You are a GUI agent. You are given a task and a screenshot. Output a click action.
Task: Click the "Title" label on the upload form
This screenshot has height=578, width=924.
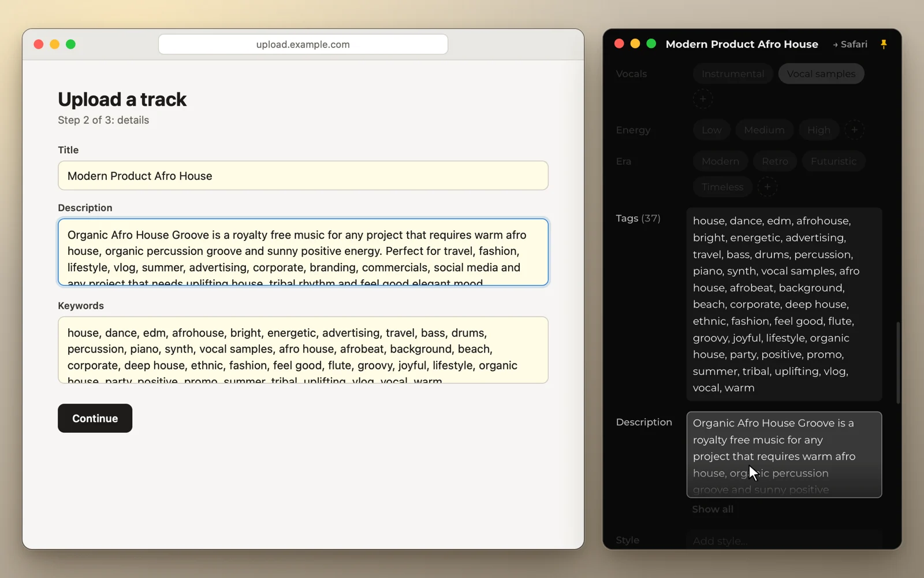click(68, 150)
